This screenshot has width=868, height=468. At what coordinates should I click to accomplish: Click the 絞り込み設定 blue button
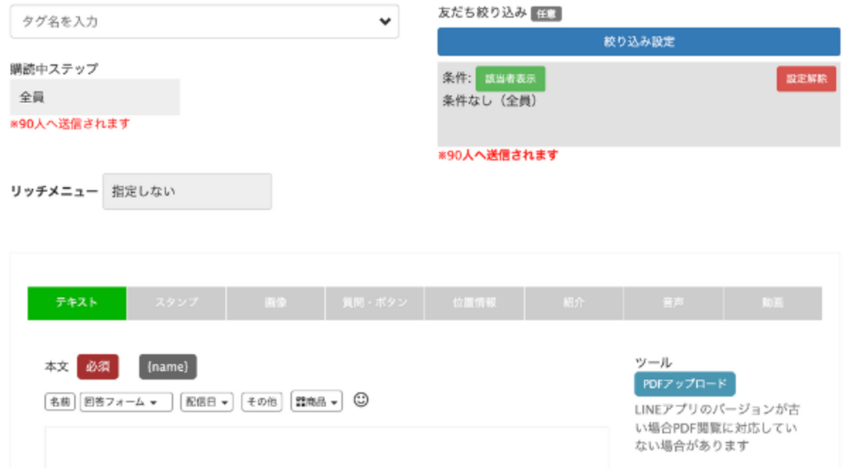coord(639,42)
